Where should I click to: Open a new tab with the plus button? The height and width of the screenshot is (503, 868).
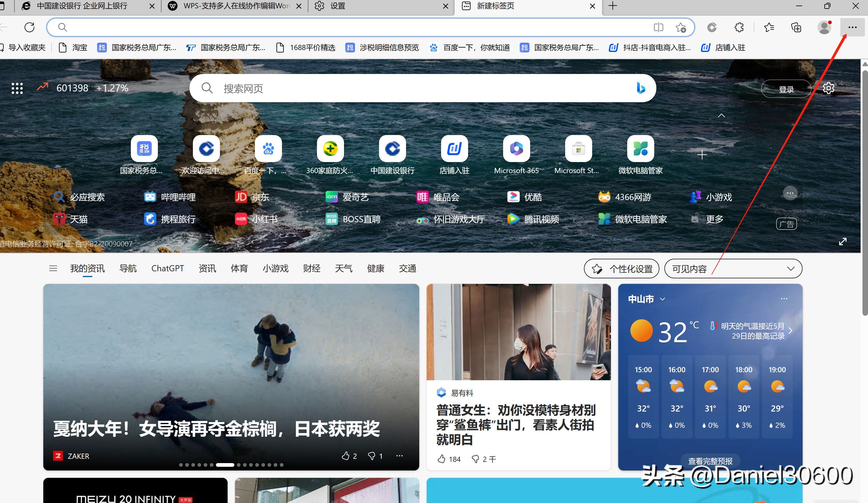[x=612, y=6]
